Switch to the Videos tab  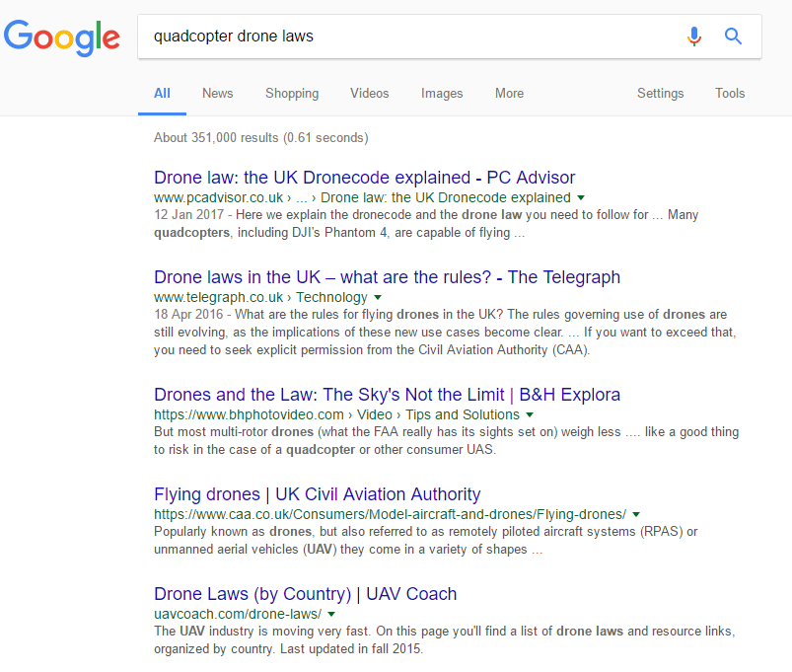[370, 93]
